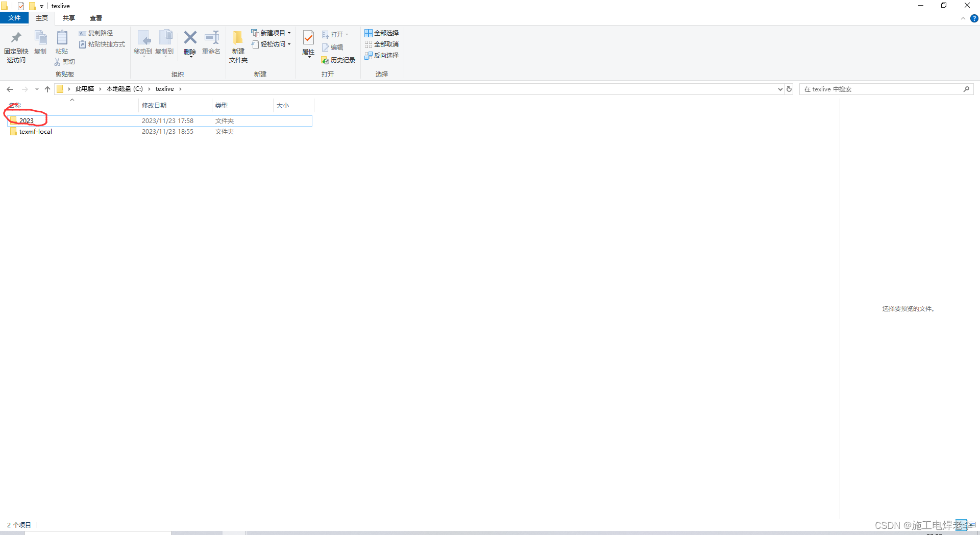Click 本地磁盘 (C:) in address path

coord(125,89)
